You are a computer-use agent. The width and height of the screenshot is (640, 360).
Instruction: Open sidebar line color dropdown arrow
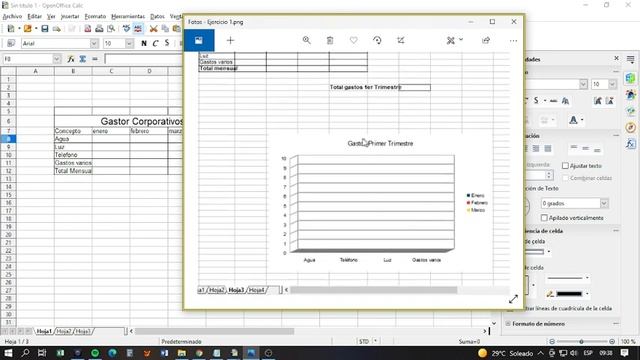[x=587, y=293]
